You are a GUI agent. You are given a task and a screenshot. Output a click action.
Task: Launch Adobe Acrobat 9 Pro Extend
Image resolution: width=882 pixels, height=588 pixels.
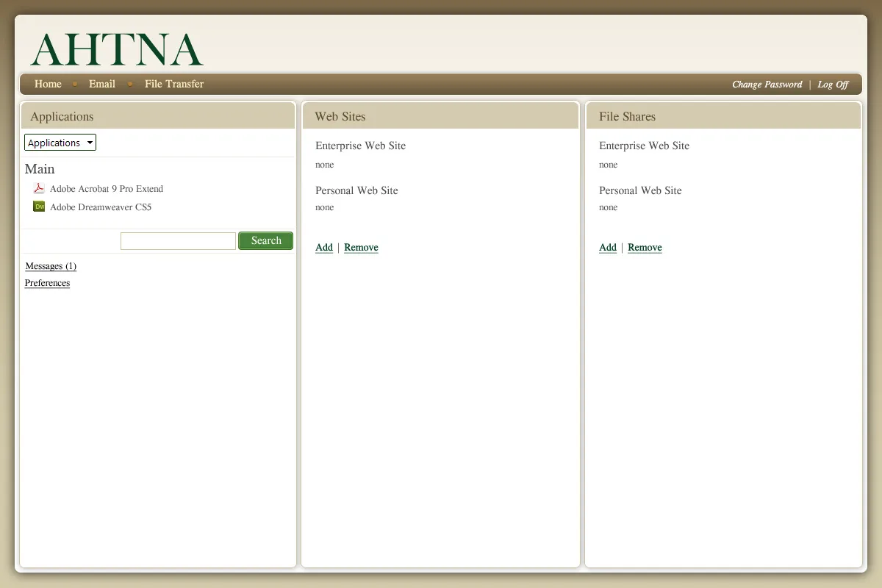pos(107,189)
